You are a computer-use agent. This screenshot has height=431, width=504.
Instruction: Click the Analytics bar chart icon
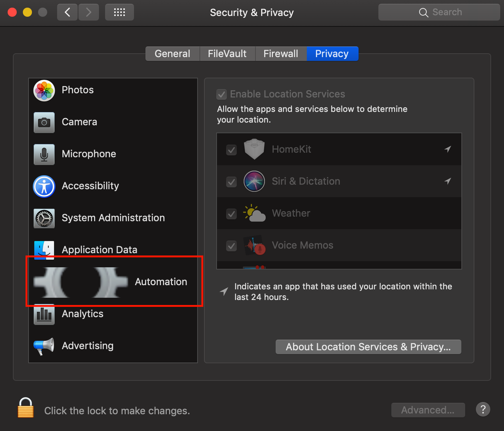pos(44,314)
